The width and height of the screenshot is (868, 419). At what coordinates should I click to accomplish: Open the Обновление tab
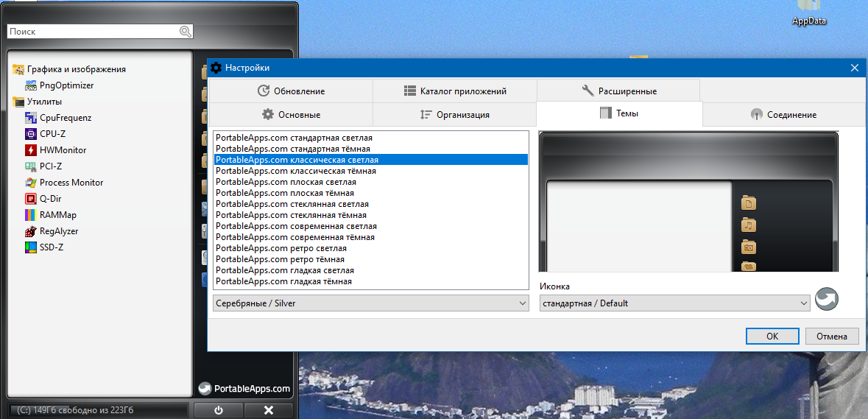pyautogui.click(x=291, y=91)
